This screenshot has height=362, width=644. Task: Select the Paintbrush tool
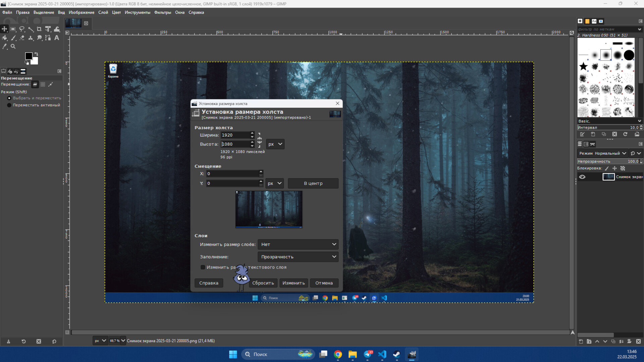[x=13, y=38]
